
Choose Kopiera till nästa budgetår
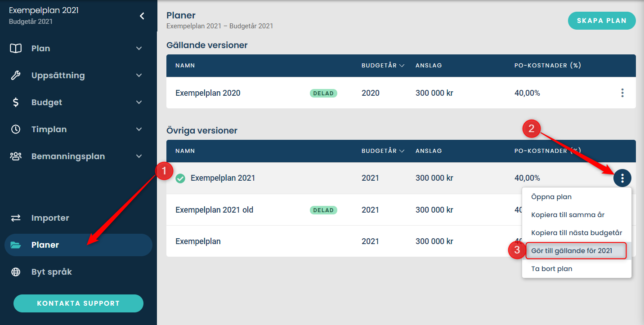577,233
